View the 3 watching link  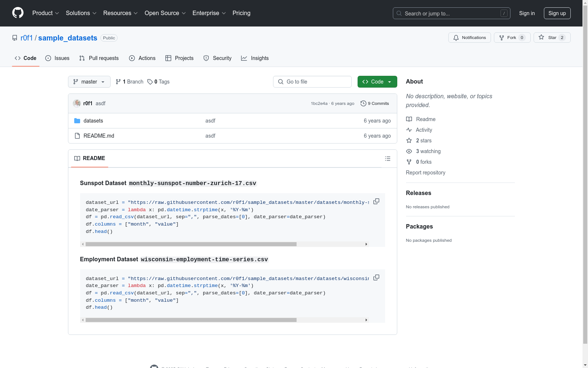(423, 151)
